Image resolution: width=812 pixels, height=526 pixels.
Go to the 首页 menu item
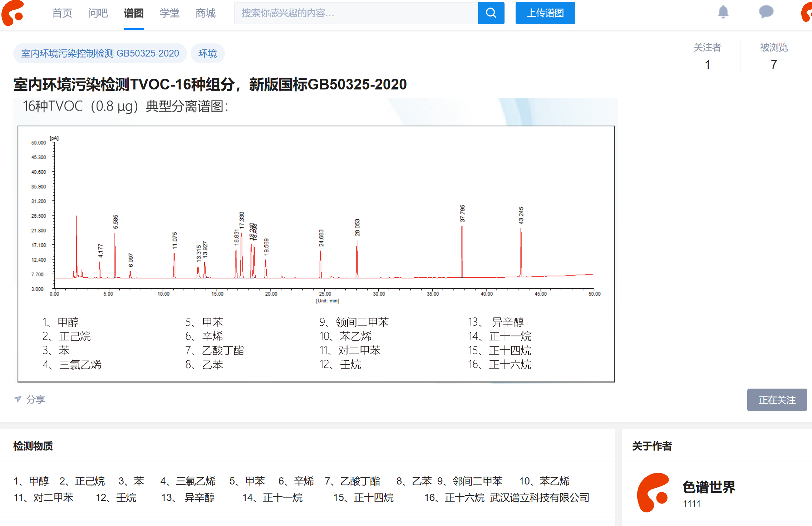[x=62, y=13]
